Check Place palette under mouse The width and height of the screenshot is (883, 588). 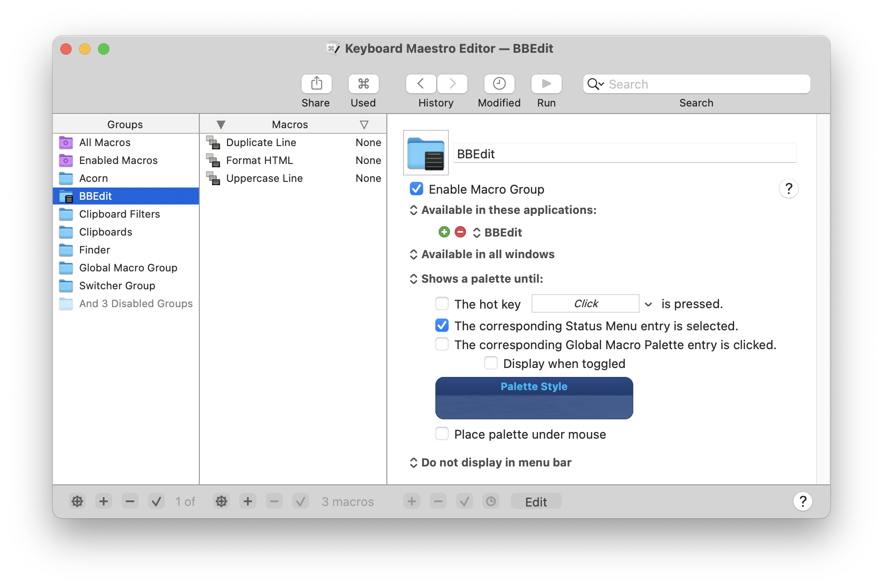[x=442, y=434]
